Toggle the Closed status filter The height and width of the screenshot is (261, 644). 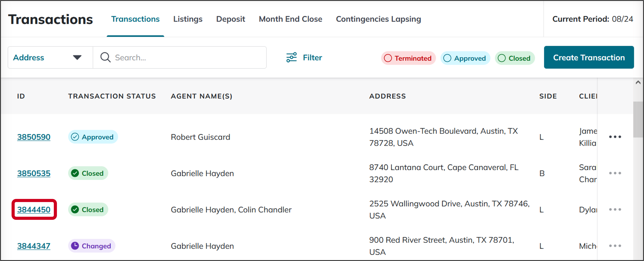pyautogui.click(x=515, y=58)
